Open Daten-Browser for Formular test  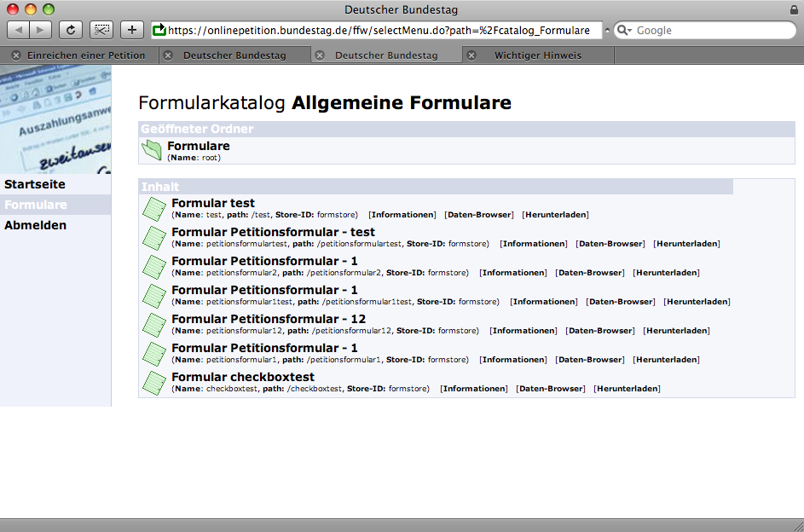pos(479,215)
